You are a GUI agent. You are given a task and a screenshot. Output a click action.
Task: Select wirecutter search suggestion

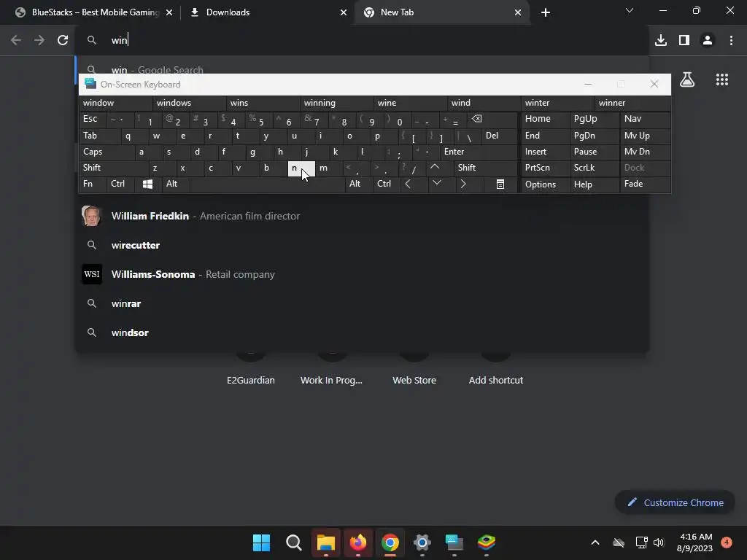tap(362, 245)
